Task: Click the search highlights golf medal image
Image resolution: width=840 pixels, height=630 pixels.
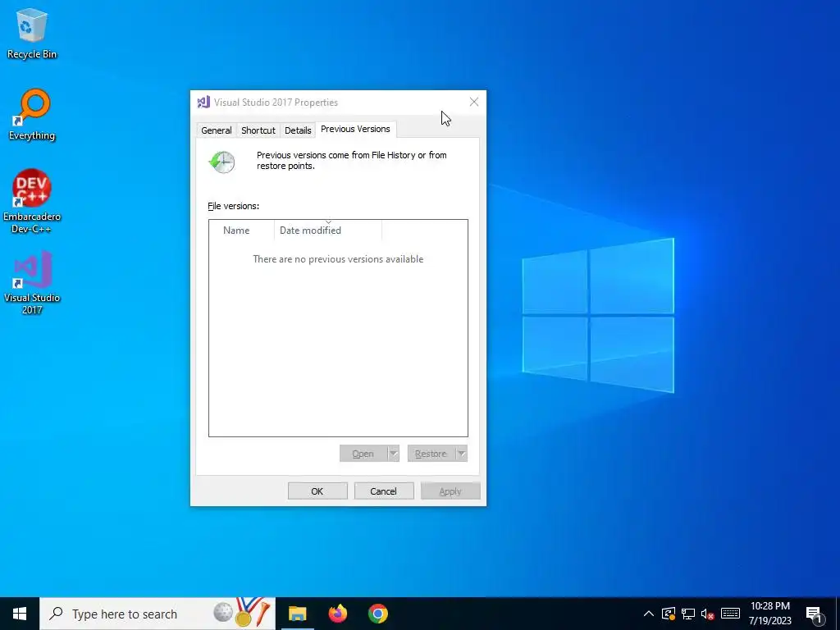Action: (243, 612)
